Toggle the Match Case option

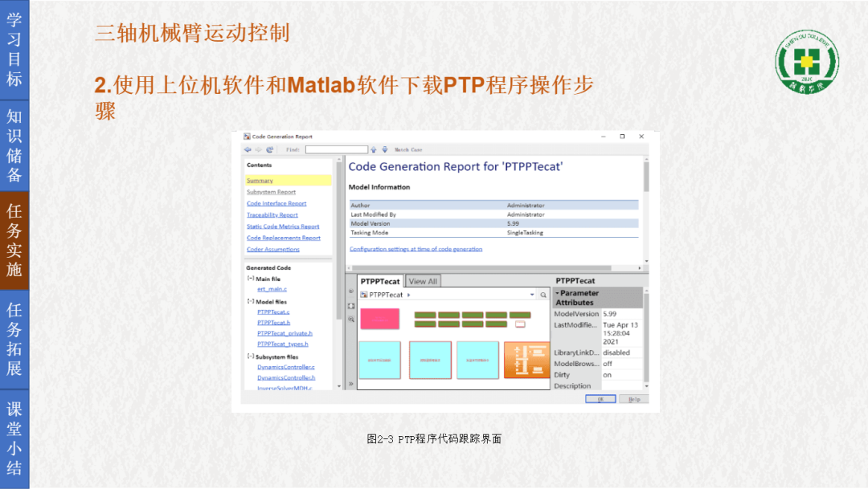tap(408, 150)
